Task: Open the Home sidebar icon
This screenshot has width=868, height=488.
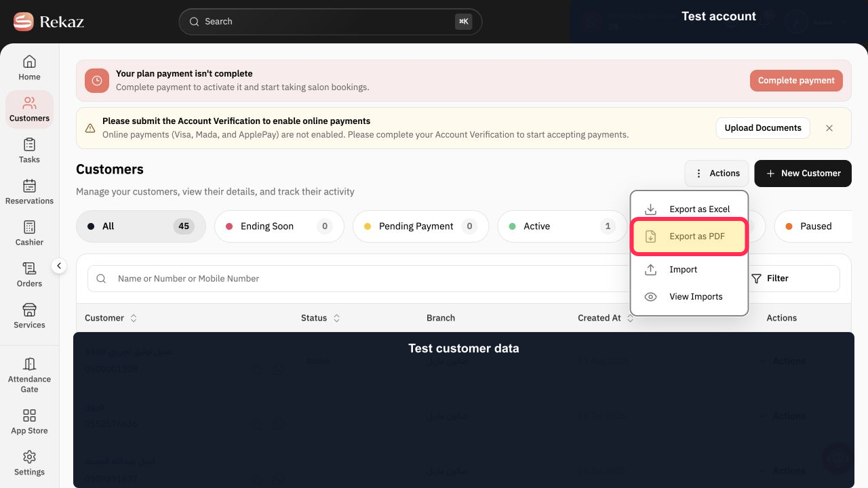Action: click(29, 62)
